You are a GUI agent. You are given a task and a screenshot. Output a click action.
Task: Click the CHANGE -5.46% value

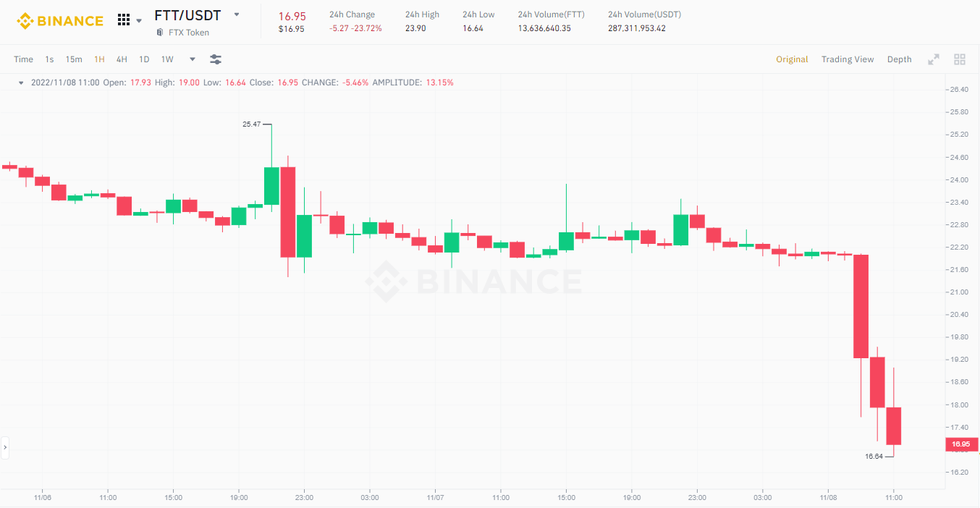click(x=355, y=82)
